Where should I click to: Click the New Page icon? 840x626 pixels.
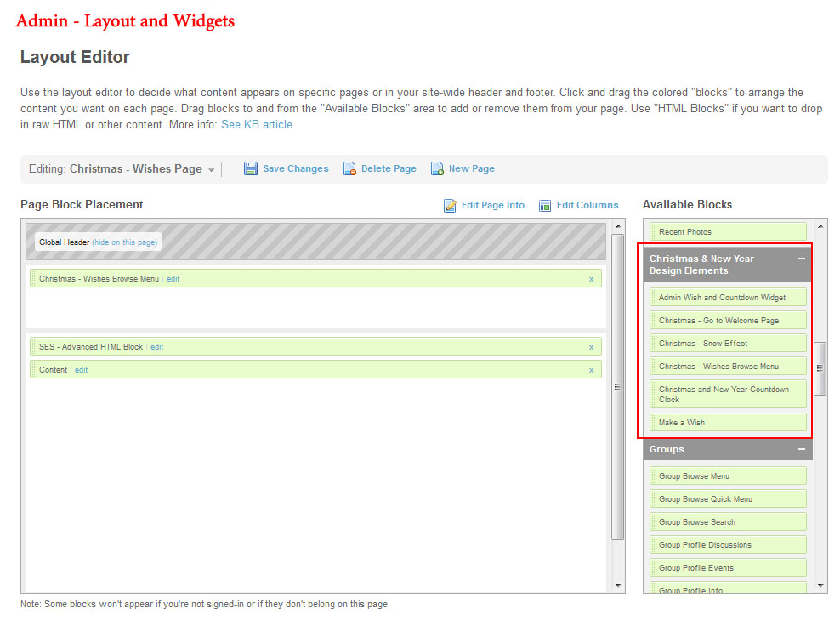pyautogui.click(x=437, y=168)
